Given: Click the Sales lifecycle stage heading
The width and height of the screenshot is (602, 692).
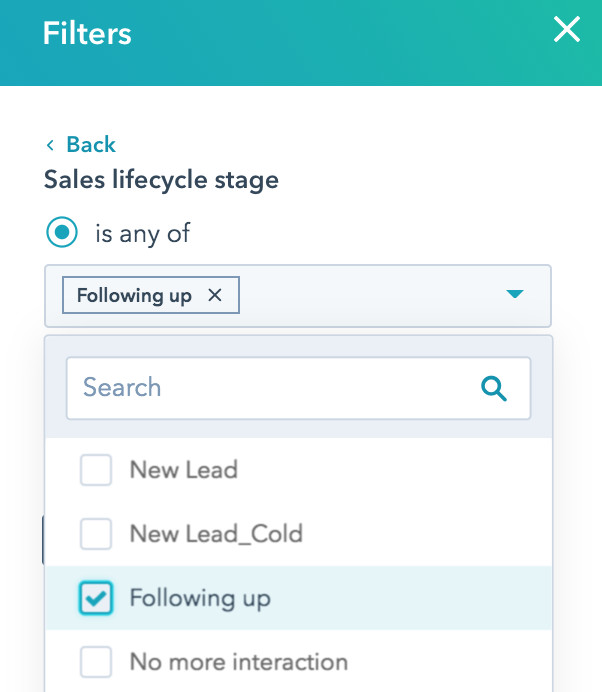Looking at the screenshot, I should (161, 180).
